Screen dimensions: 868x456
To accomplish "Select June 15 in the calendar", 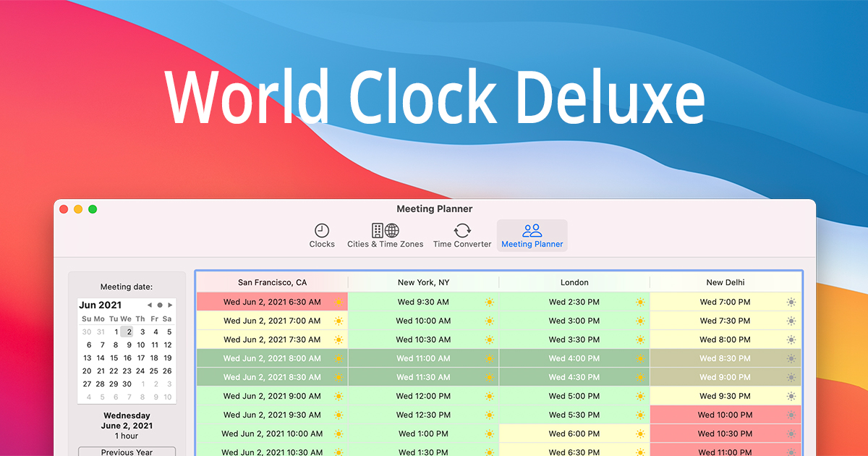I will click(114, 358).
